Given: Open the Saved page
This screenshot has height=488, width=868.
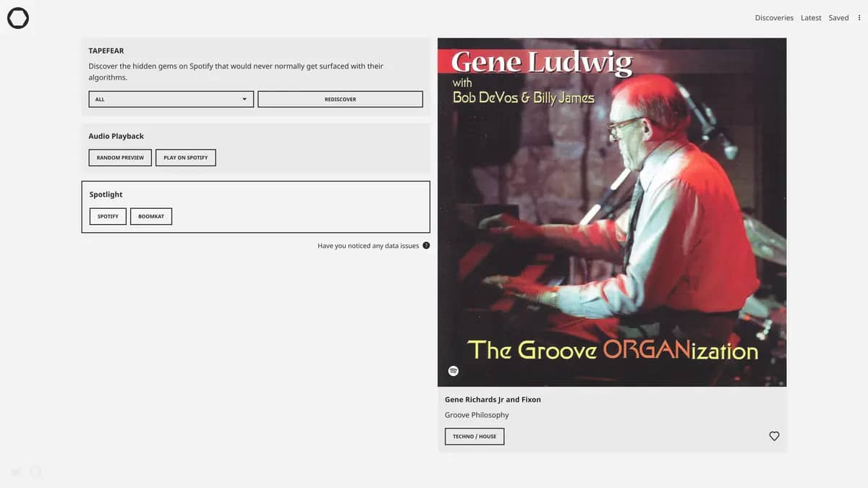Looking at the screenshot, I should [x=838, y=18].
